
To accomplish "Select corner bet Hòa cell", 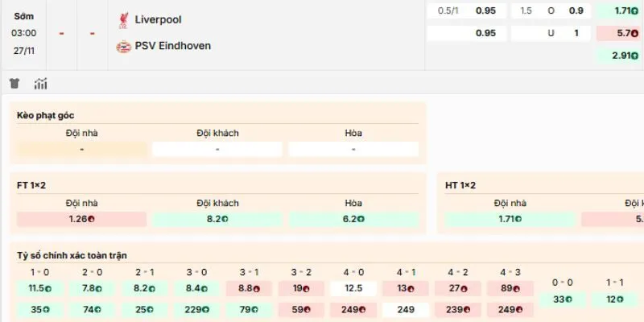I will point(353,149).
